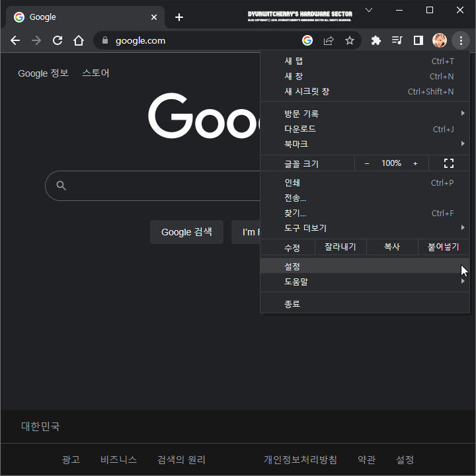Viewport: 476px width, 476px height.
Task: Increase zoom with the plus button
Action: [x=415, y=164]
